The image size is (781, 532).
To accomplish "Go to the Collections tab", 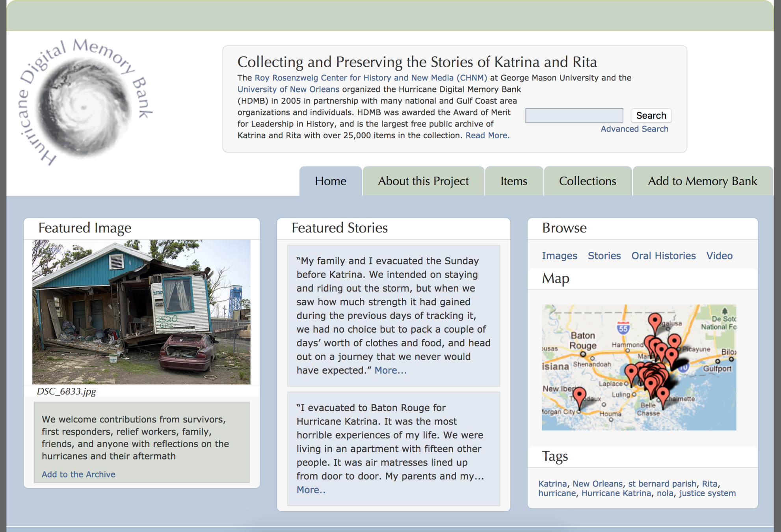I will [587, 181].
